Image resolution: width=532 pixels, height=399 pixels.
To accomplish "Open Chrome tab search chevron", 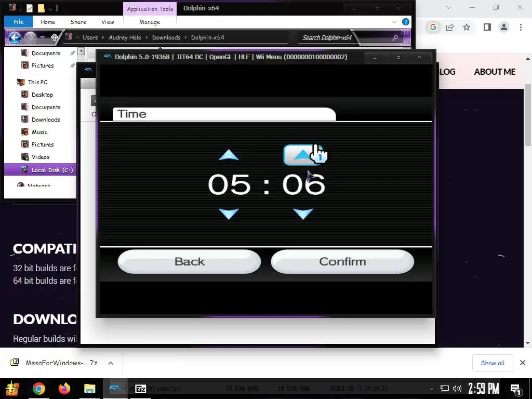I will (x=448, y=7).
